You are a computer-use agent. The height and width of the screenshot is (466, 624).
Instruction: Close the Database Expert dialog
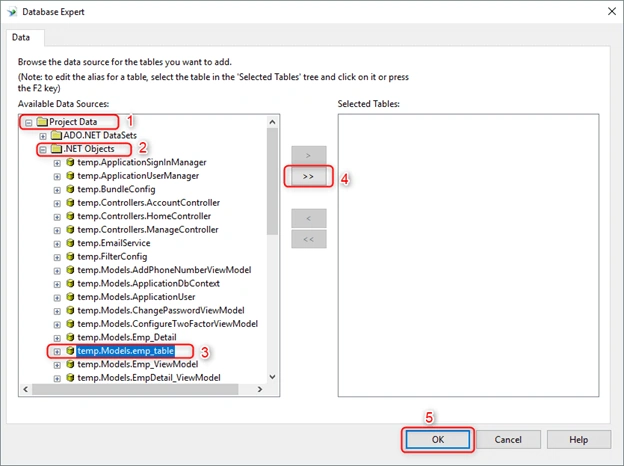[x=612, y=12]
